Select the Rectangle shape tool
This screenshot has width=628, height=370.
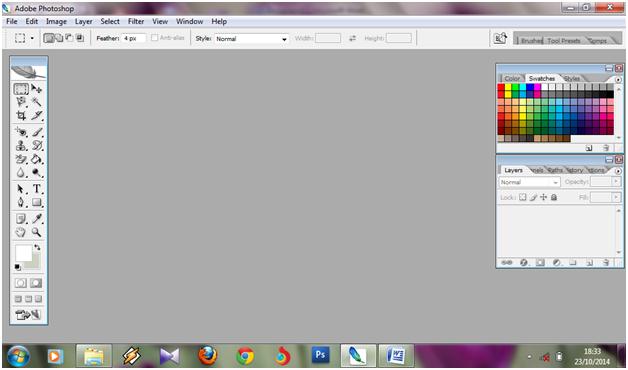point(36,202)
